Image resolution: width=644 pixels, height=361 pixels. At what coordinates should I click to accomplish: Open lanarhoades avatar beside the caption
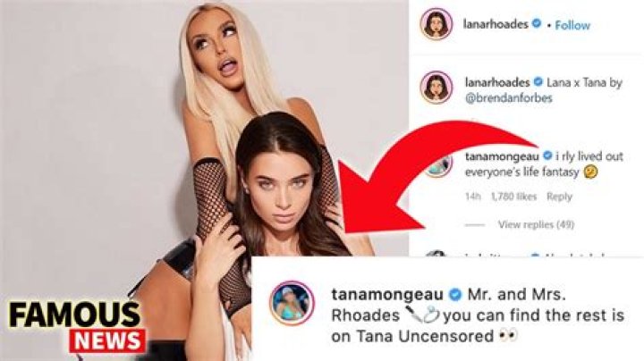[x=436, y=88]
